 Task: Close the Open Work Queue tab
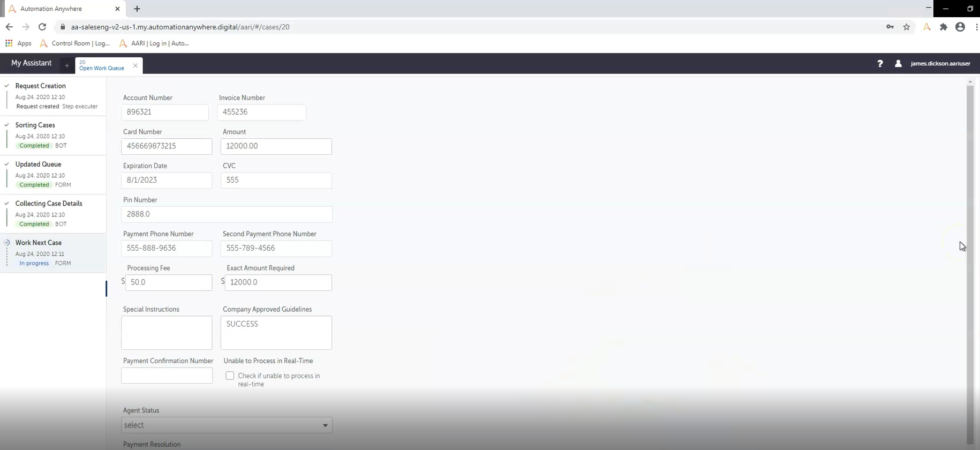pos(135,65)
